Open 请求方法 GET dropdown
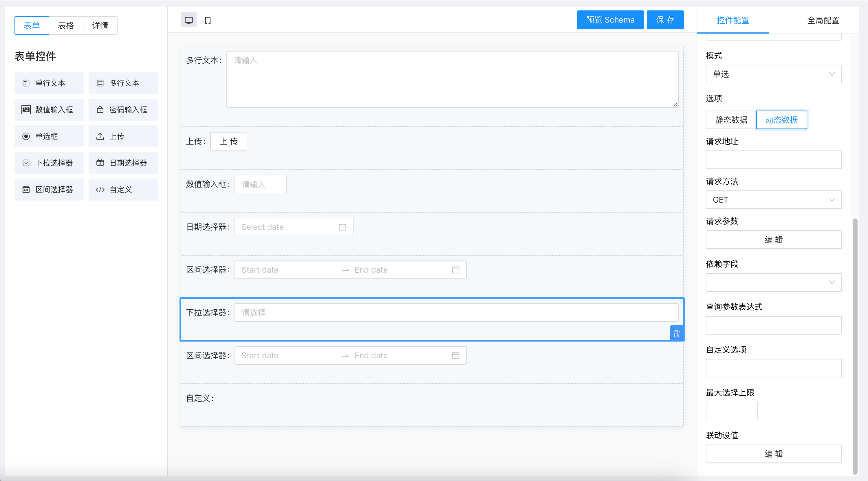 [x=774, y=200]
